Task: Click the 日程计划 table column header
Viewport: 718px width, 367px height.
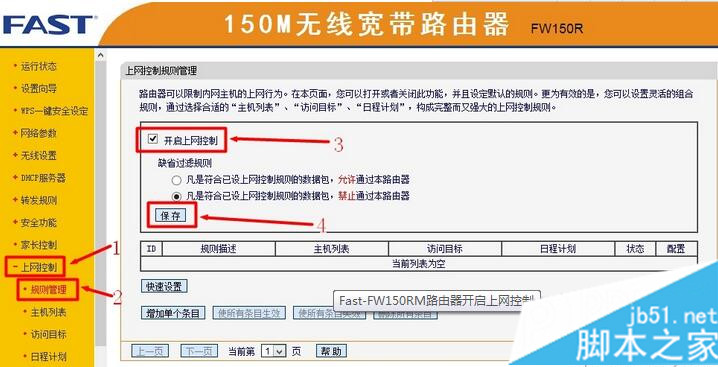Action: tap(558, 249)
